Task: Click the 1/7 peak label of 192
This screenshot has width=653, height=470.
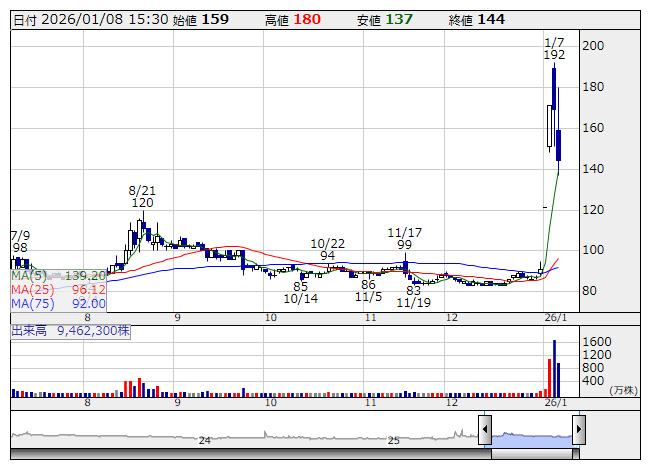Action: tap(554, 49)
